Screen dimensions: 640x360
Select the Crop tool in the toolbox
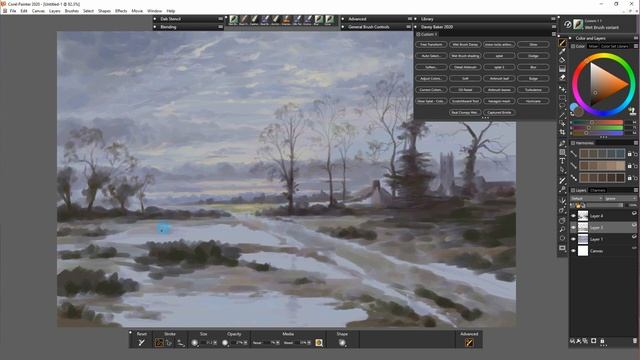[x=562, y=132]
